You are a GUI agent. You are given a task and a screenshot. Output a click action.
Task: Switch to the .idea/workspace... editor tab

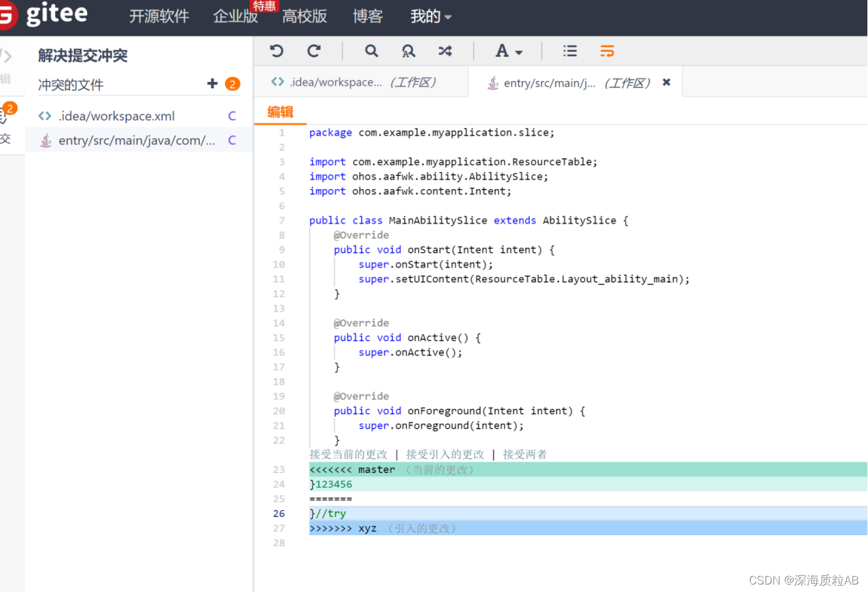tap(361, 82)
